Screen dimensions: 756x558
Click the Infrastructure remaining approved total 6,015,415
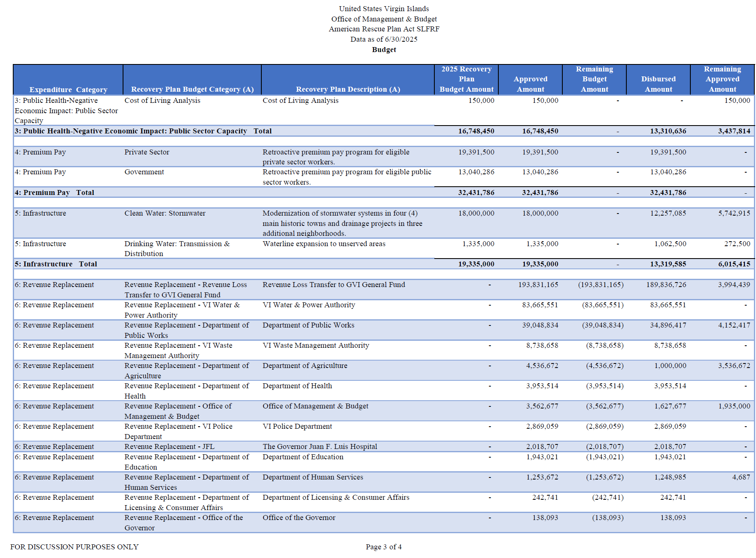pos(734,264)
